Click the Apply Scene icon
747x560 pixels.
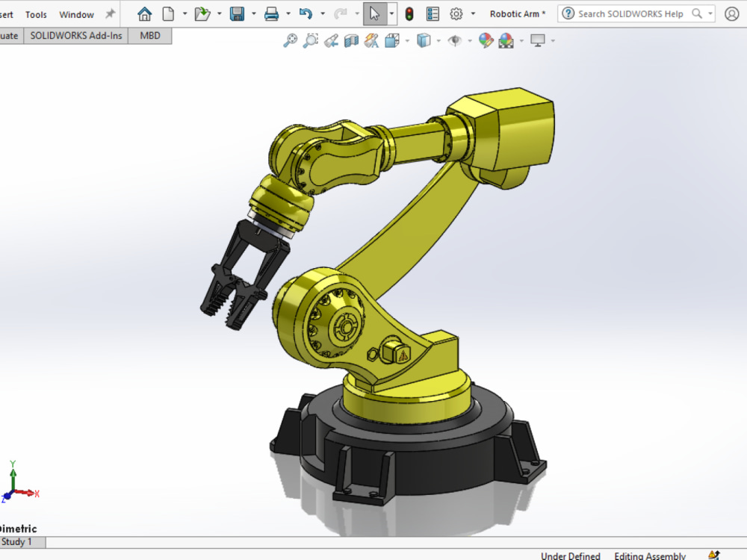click(506, 41)
